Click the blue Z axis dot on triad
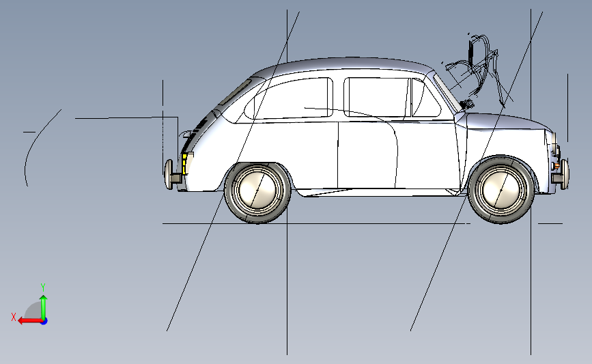This screenshot has width=592, height=364. tap(44, 322)
